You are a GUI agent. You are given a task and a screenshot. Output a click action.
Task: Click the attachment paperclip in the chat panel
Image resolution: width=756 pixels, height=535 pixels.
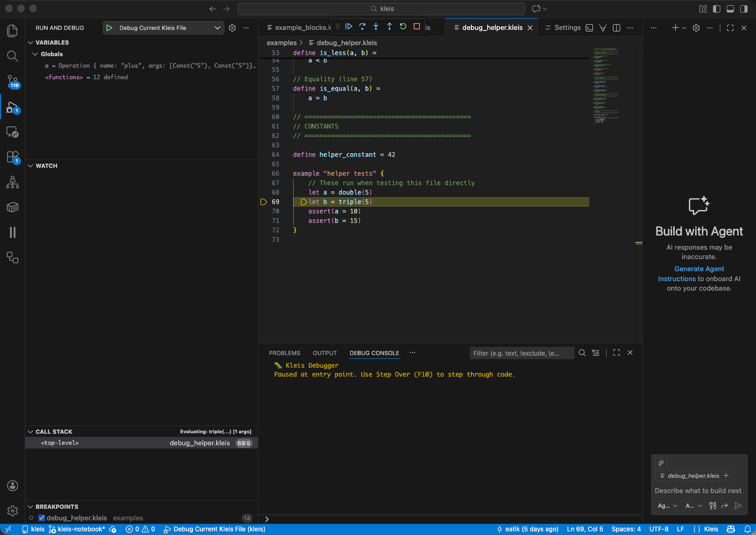661,463
